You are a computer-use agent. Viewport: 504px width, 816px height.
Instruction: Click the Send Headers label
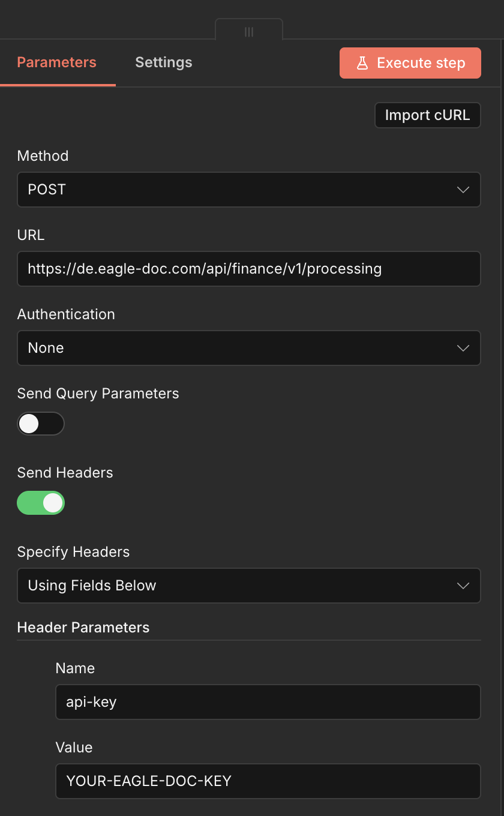click(65, 472)
